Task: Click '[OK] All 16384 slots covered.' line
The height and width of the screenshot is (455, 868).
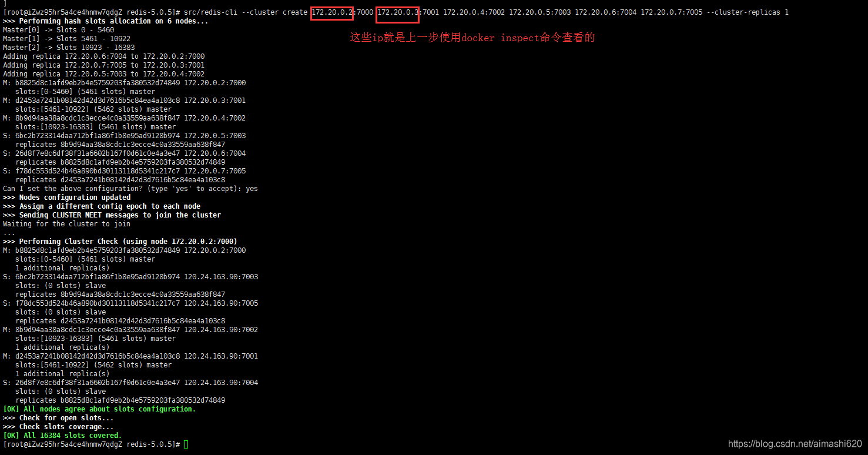Action: point(62,436)
